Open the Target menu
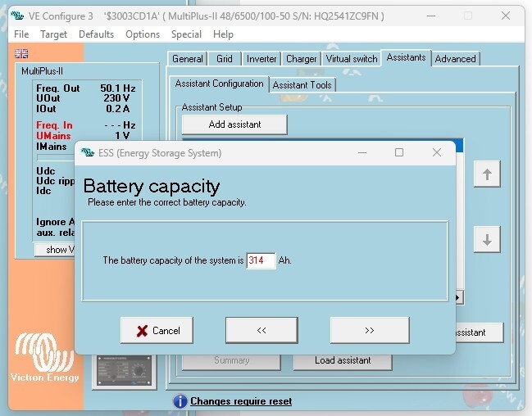 [53, 34]
